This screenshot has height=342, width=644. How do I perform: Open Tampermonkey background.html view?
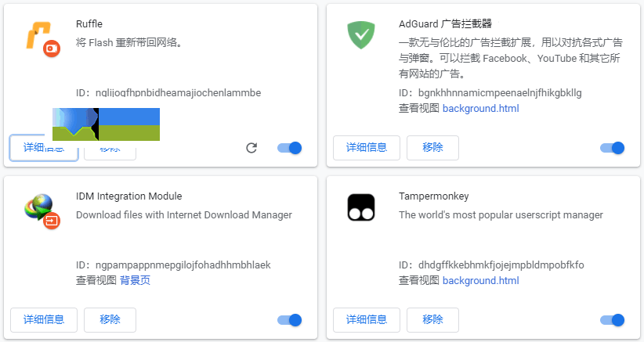(x=480, y=280)
